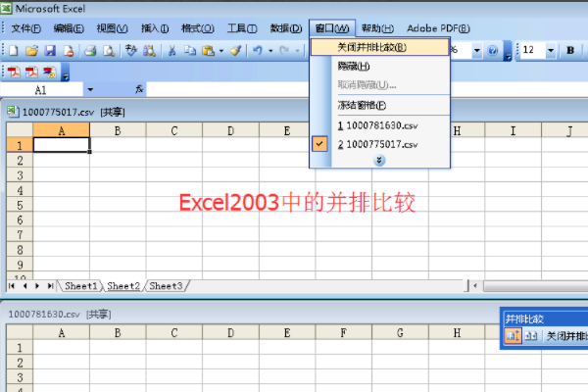Click the Undo arrow icon
This screenshot has width=588, height=392.
pos(257,50)
